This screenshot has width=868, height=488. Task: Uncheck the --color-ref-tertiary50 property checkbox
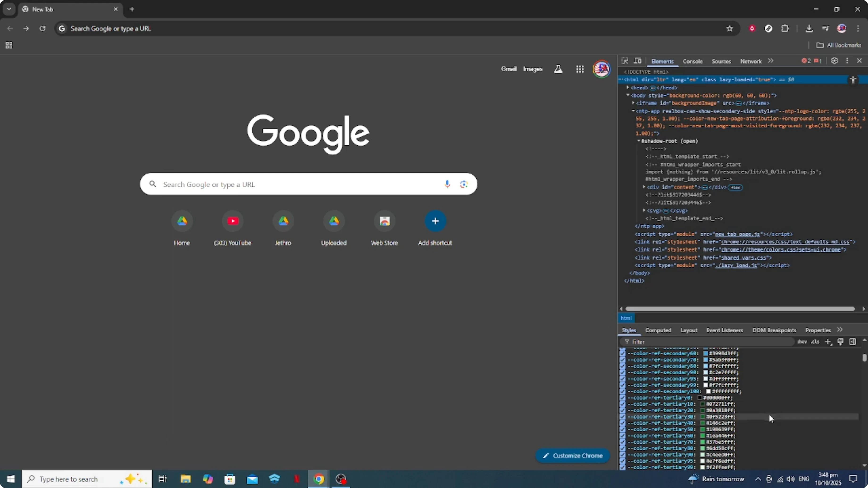pos(622,430)
